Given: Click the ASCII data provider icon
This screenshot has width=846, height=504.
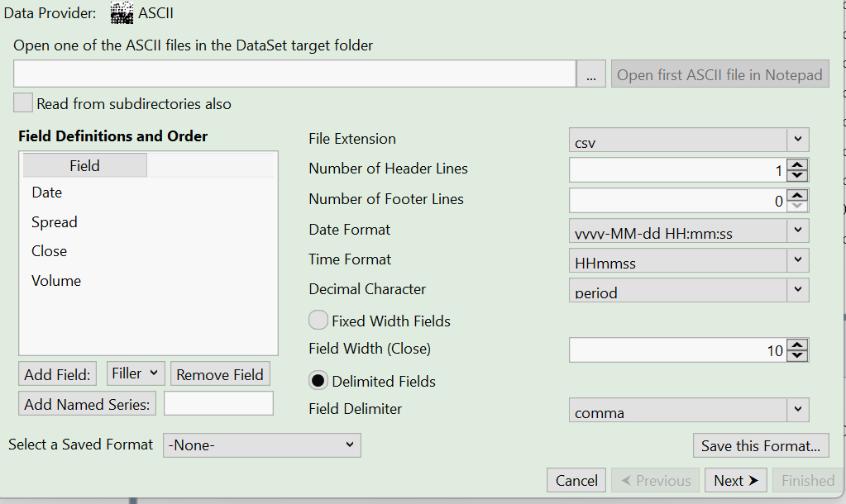Looking at the screenshot, I should [122, 13].
